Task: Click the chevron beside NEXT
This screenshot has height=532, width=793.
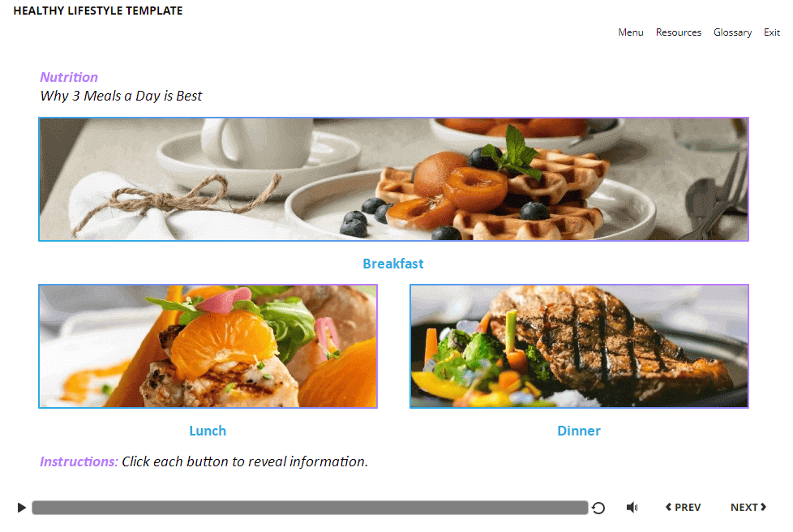Action: (763, 507)
